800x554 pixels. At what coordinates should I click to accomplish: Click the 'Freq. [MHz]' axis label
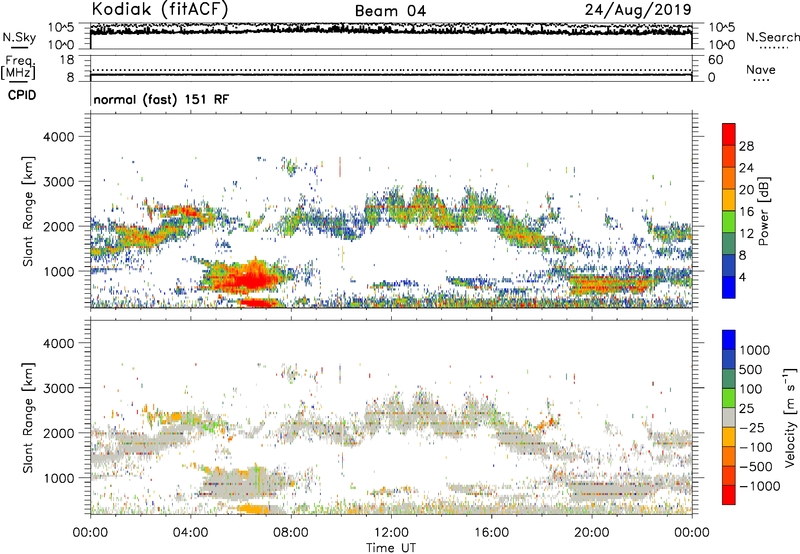point(18,68)
